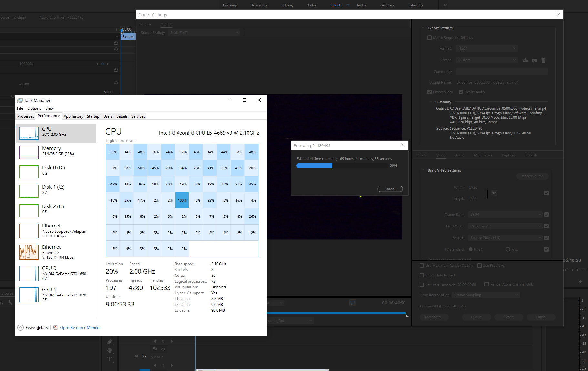Enable the Use Previews checkbox
Image resolution: width=588 pixels, height=371 pixels.
pos(480,266)
